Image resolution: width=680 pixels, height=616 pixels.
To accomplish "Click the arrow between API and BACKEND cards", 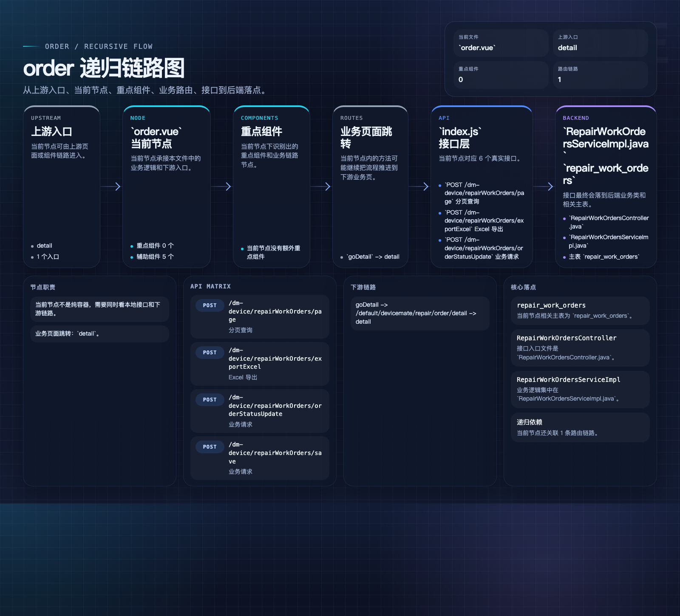I will 544,186.
